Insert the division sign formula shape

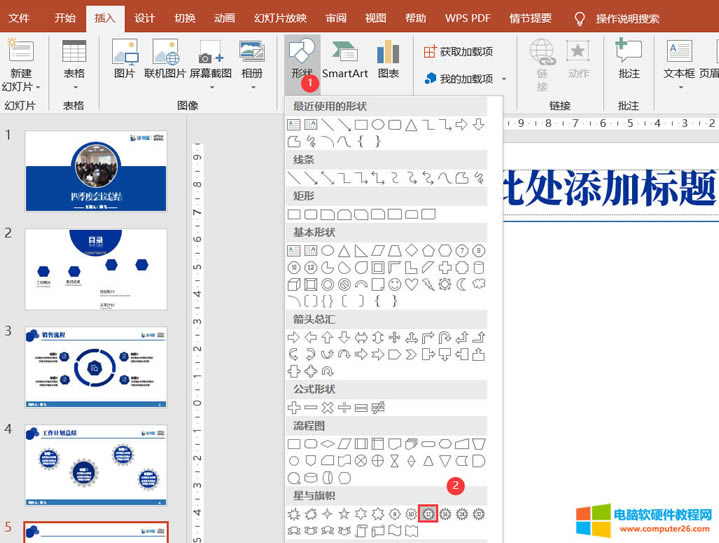(344, 408)
